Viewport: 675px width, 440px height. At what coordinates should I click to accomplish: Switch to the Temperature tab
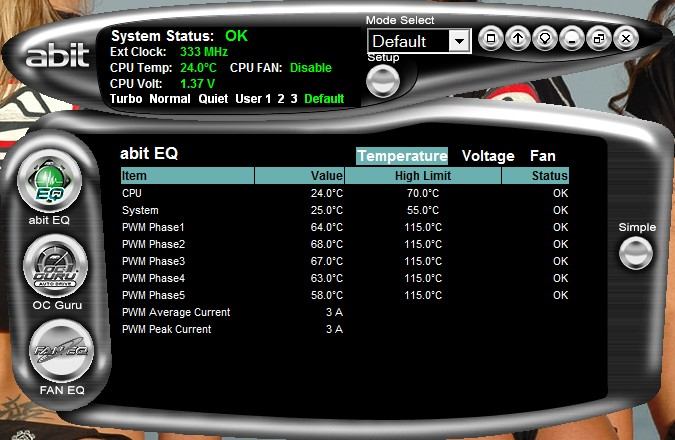(402, 156)
